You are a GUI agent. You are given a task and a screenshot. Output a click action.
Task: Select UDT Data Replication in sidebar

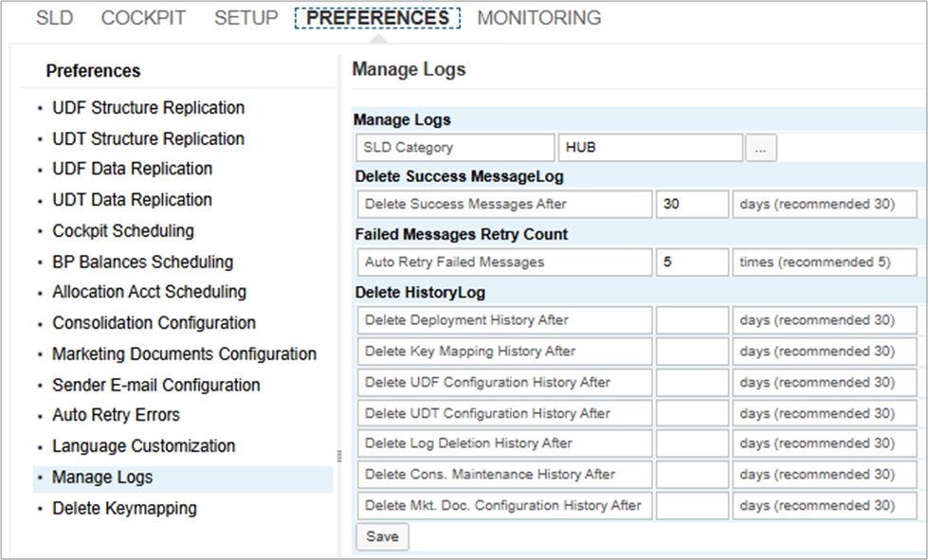pyautogui.click(x=132, y=200)
